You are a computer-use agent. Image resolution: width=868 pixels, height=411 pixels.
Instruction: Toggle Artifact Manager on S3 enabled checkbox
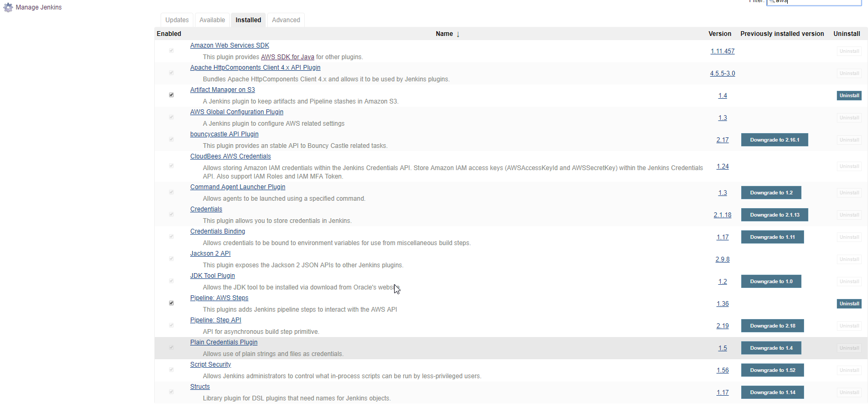(x=171, y=95)
